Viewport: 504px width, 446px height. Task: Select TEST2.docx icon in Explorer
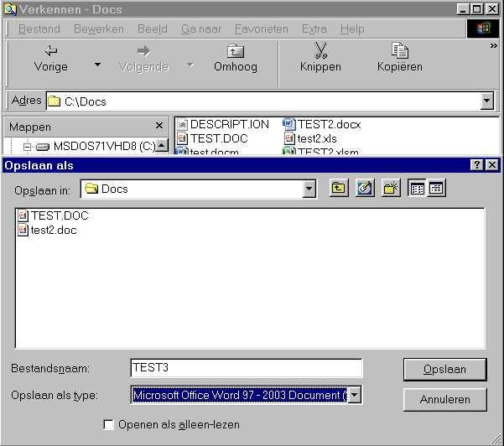[288, 124]
